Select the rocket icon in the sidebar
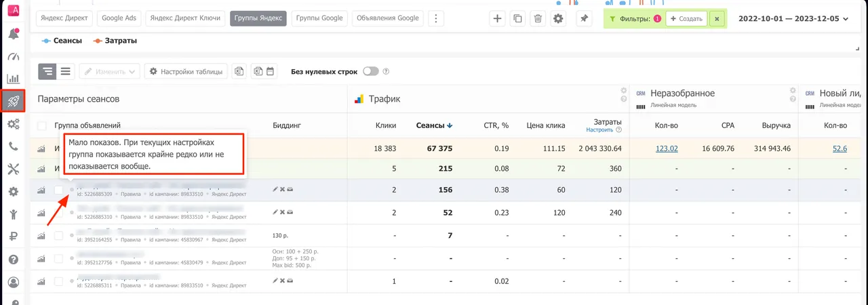Screen dimensions: 868x305 13,102
